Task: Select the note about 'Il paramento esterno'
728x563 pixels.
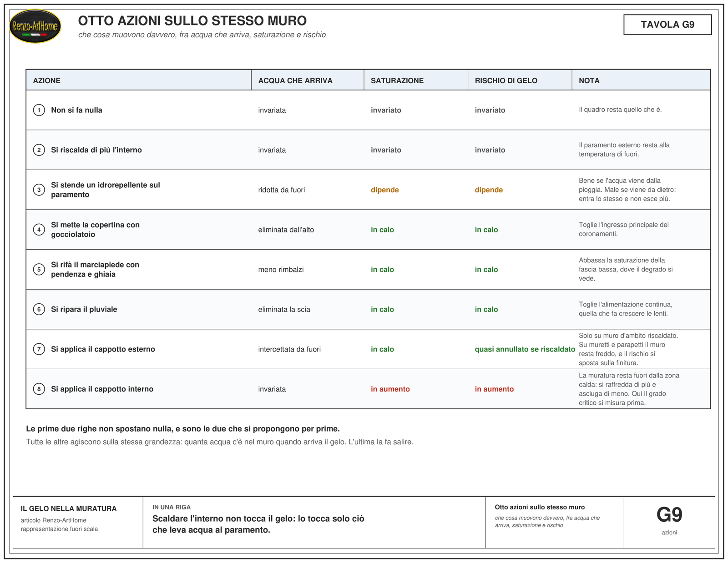Action: 624,150
